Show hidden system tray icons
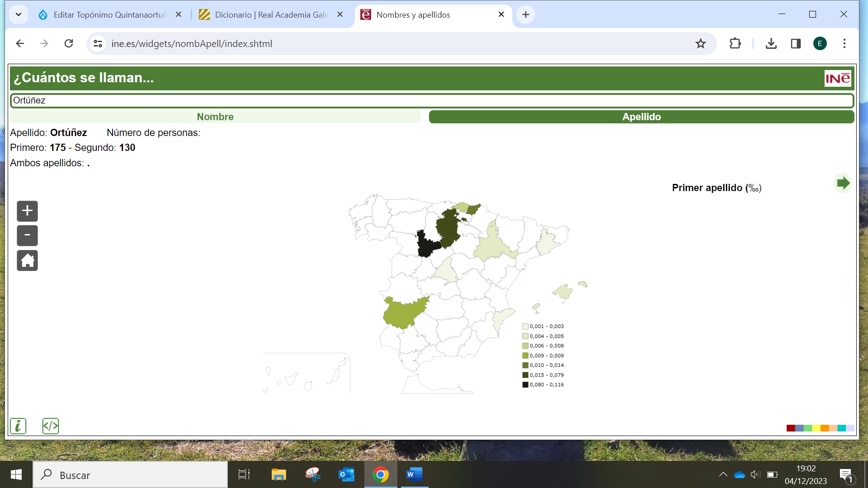868x488 pixels. click(x=723, y=474)
